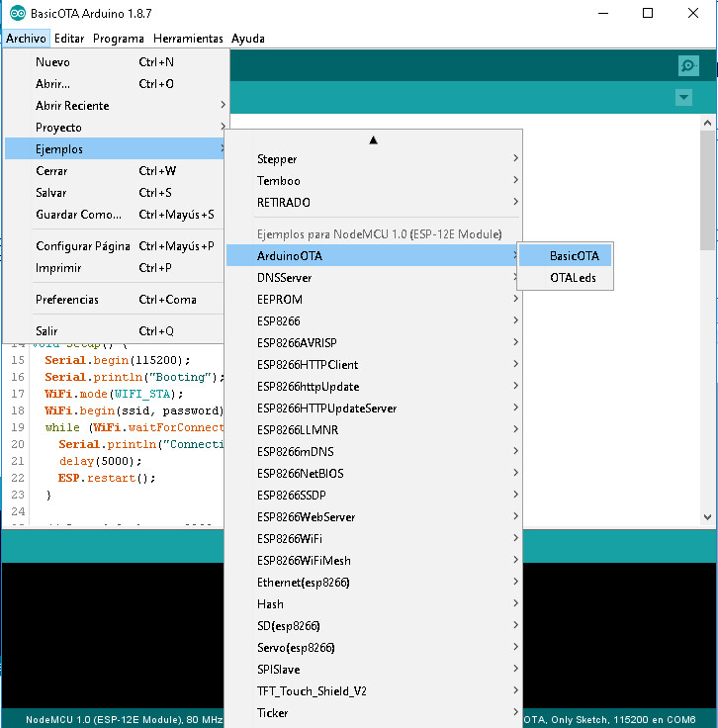This screenshot has width=718, height=728.
Task: Choose Cerrar in the Archivo menu
Action: [115, 171]
